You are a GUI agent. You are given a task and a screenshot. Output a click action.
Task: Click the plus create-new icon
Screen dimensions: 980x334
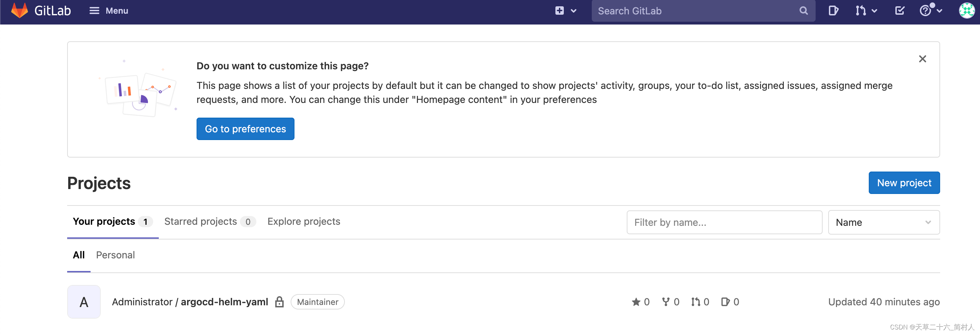point(559,11)
